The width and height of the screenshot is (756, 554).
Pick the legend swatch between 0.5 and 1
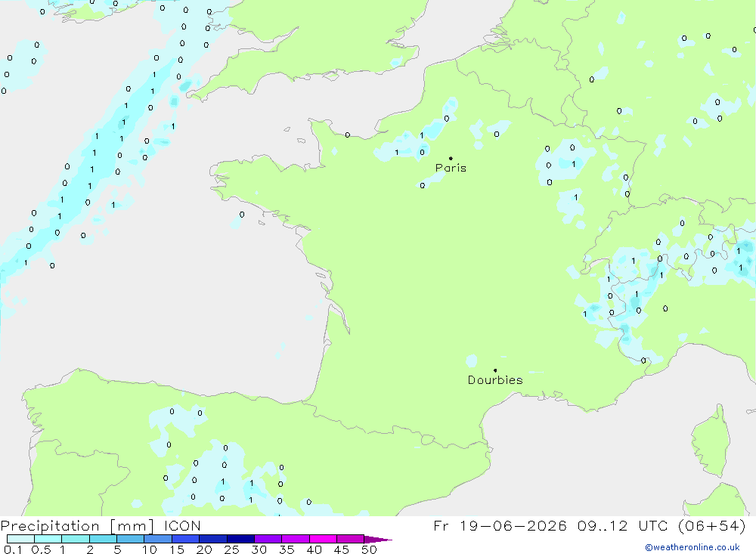48,539
